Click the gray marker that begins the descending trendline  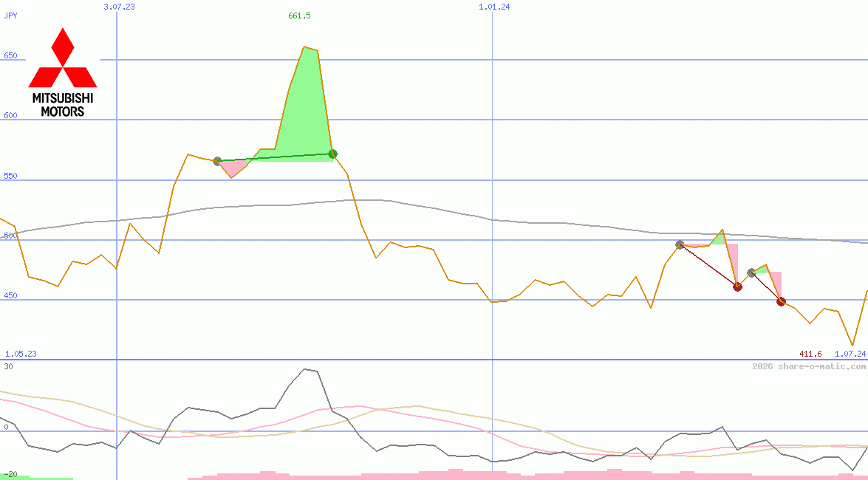pyautogui.click(x=679, y=243)
